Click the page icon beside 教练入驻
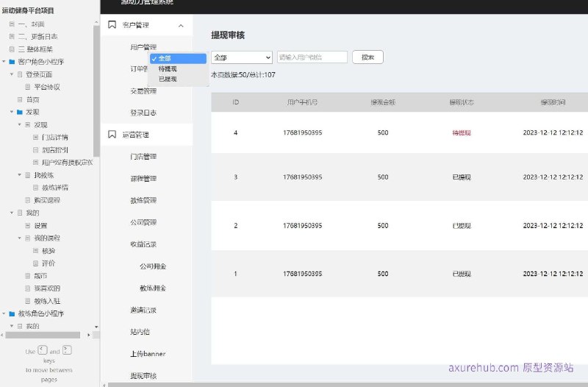 pos(28,301)
